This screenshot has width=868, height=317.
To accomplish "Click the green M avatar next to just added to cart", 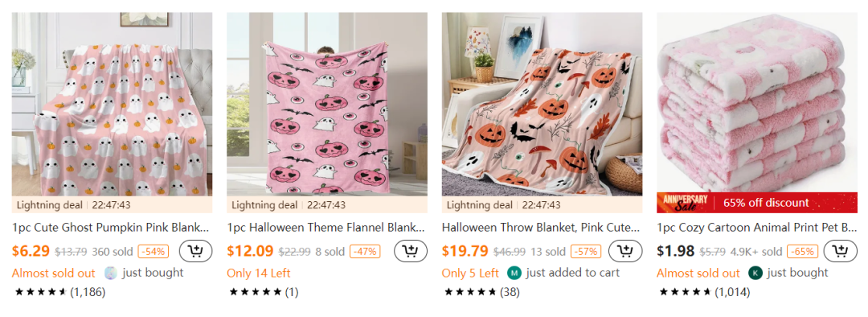I will [x=514, y=273].
